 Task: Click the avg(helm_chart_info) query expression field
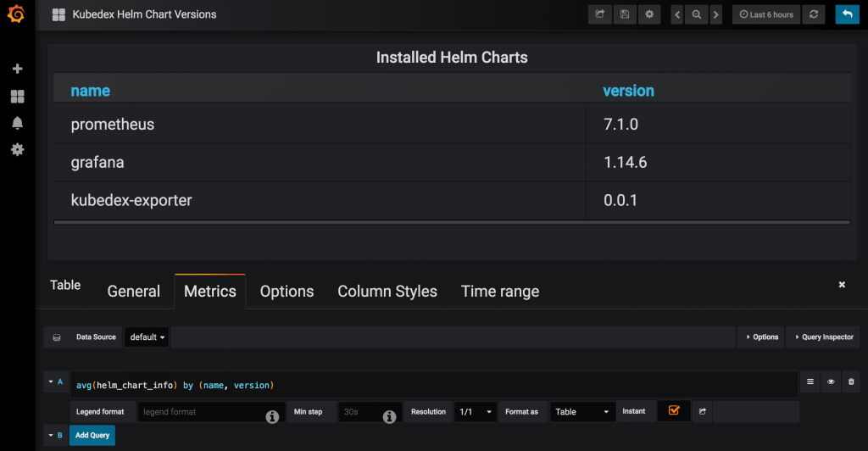[x=434, y=385]
